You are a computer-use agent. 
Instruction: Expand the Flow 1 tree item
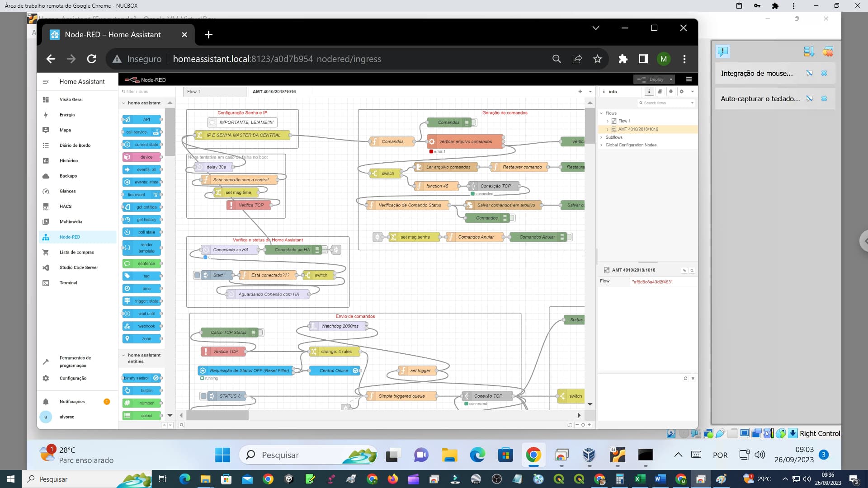click(x=607, y=121)
